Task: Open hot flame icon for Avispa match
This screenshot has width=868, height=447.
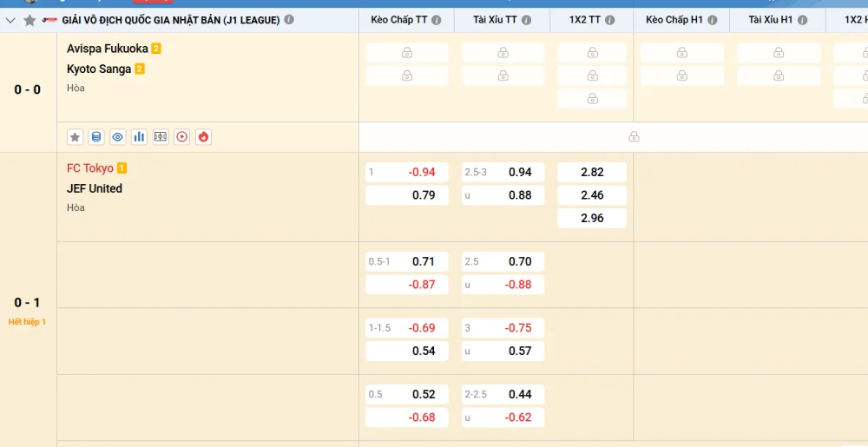Action: (203, 137)
